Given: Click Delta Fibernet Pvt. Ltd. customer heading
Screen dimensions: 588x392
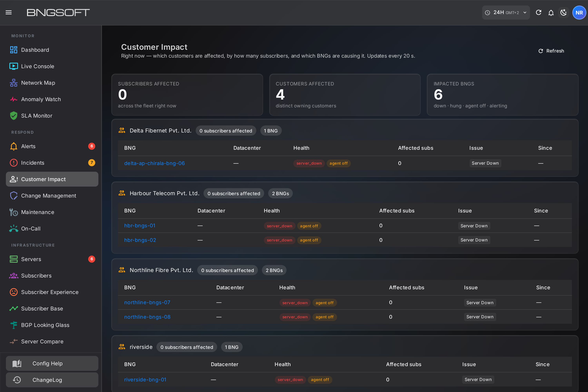Looking at the screenshot, I should [161, 131].
